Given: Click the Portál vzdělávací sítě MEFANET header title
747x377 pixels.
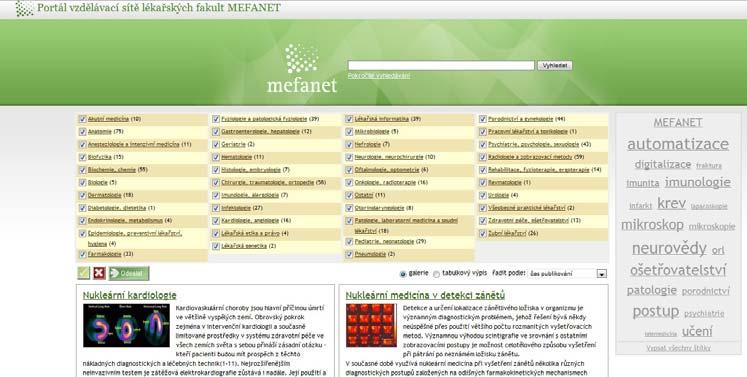Looking at the screenshot, I should click(159, 8).
